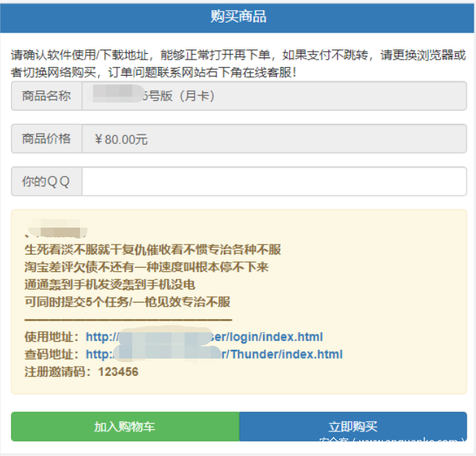Screen dimensions: 476x456
Task: Click the 商品价格 label
Action: [x=47, y=139]
